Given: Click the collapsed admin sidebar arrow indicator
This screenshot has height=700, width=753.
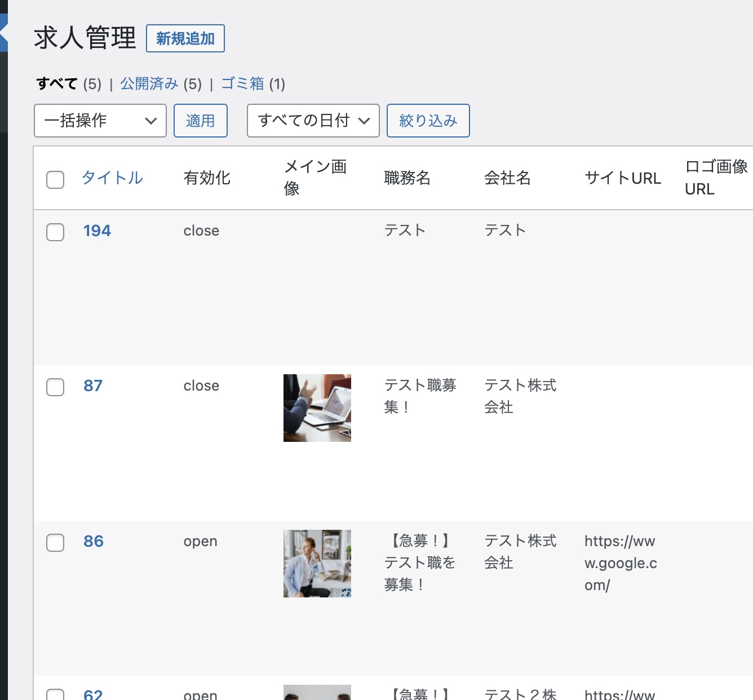Looking at the screenshot, I should click(3, 34).
